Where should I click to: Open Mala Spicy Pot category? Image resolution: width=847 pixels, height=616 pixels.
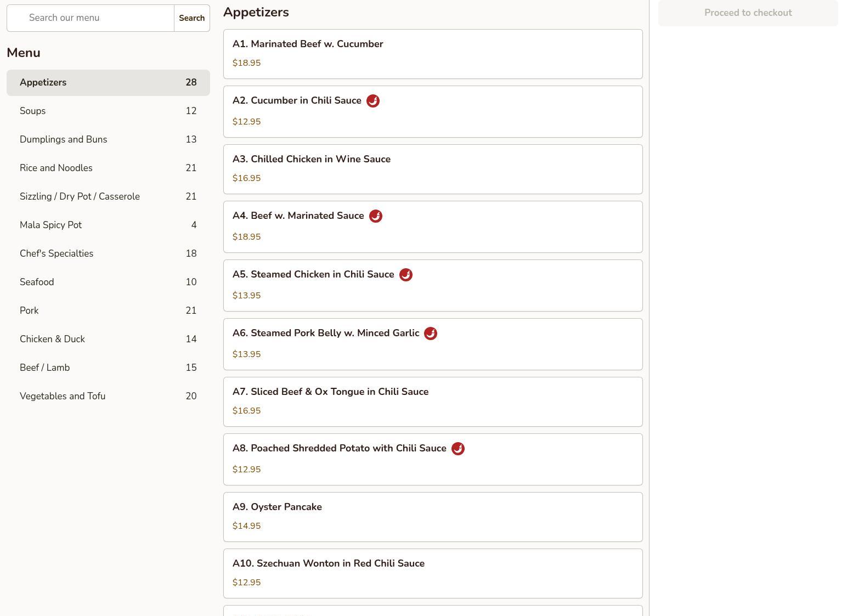[x=108, y=225]
